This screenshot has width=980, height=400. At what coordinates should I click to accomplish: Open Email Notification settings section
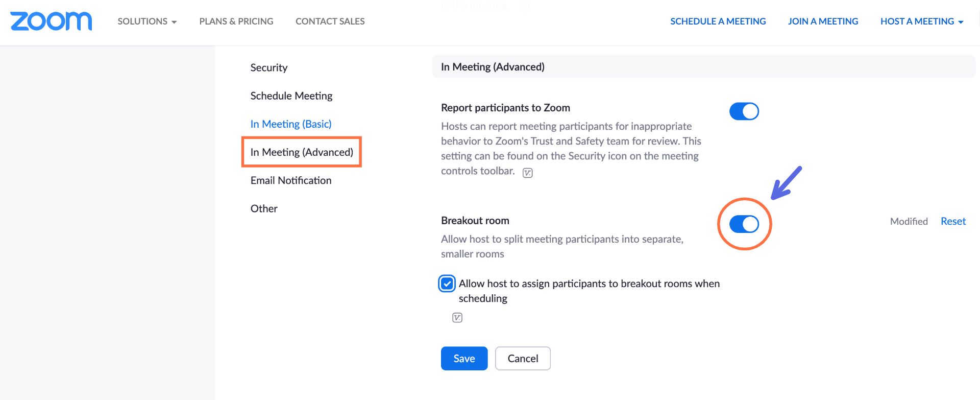290,180
